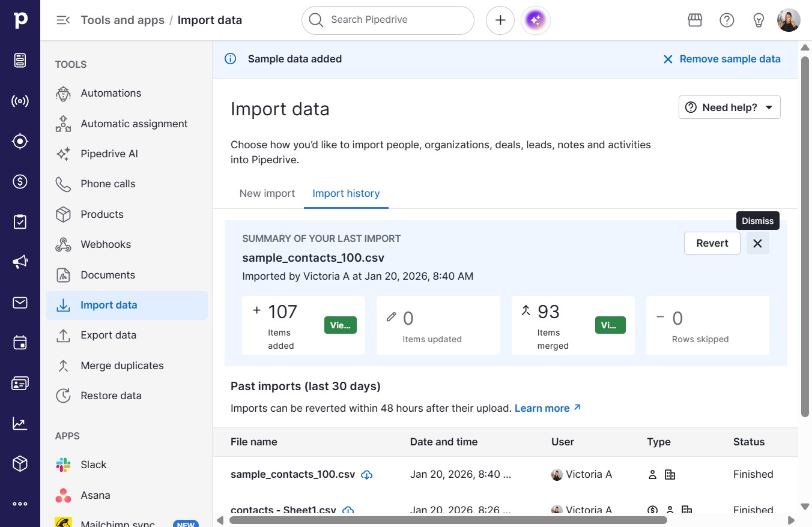Click the Finished status of sample_contacts_100.csv
This screenshot has height=527, width=812.
click(753, 474)
